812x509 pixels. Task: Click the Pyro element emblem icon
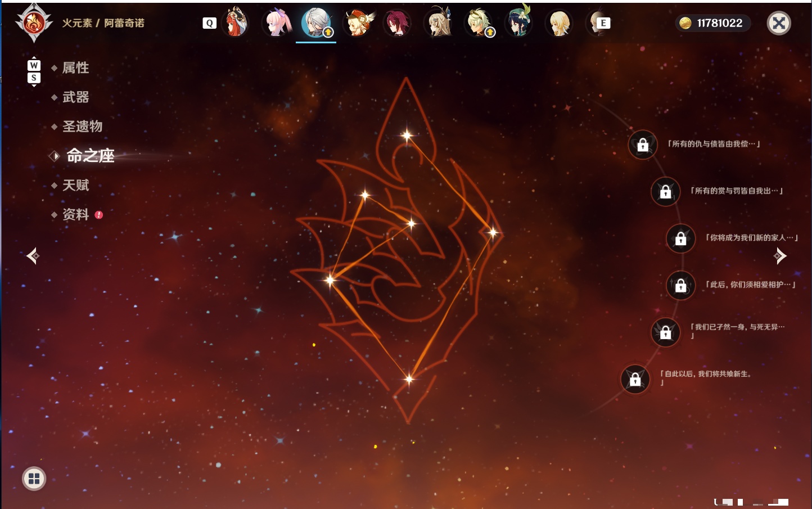[34, 23]
